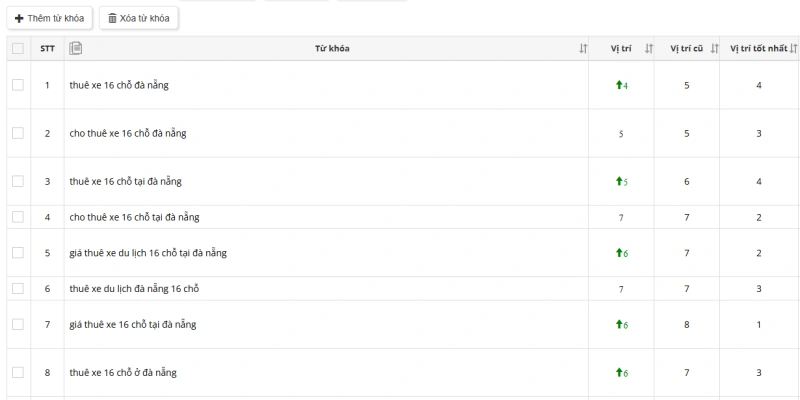Check the checkbox for row 6

point(17,289)
